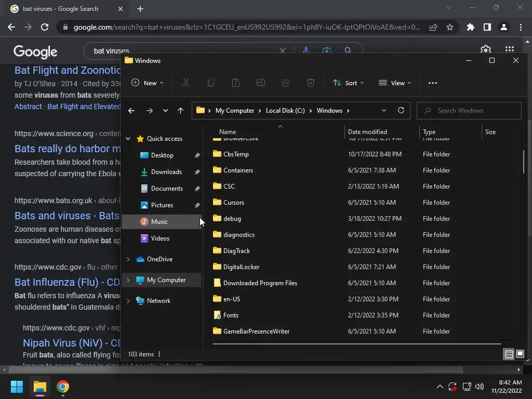Open Chrome profile avatar icon
Viewport: 532px width, 399px height.
[504, 27]
